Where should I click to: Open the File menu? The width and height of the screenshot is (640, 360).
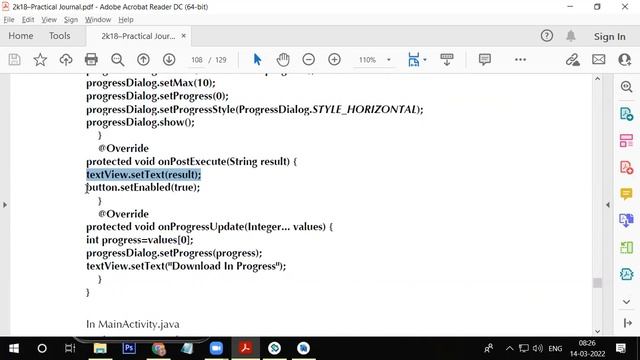[x=9, y=20]
